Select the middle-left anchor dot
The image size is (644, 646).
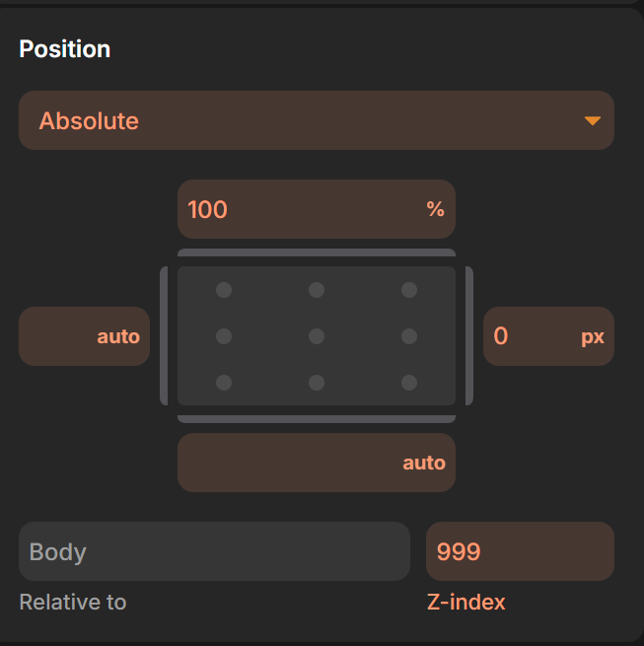point(224,336)
